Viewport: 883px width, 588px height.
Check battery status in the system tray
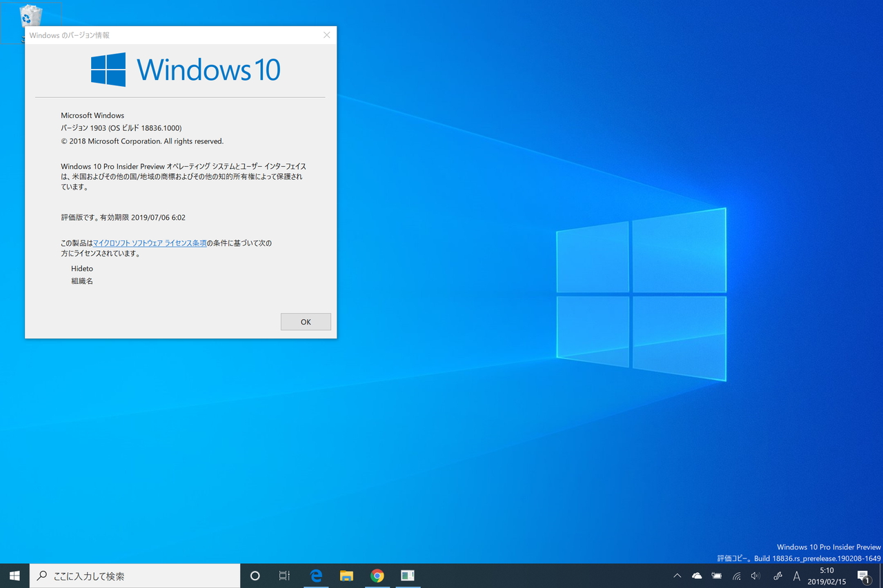pyautogui.click(x=716, y=576)
